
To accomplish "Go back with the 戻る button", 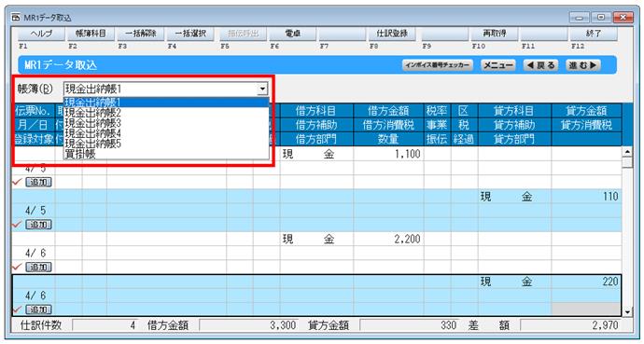I will pyautogui.click(x=540, y=65).
